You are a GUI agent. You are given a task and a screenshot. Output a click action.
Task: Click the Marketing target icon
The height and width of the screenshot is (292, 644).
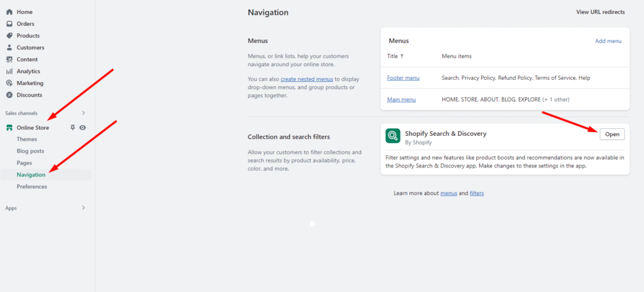[x=9, y=83]
